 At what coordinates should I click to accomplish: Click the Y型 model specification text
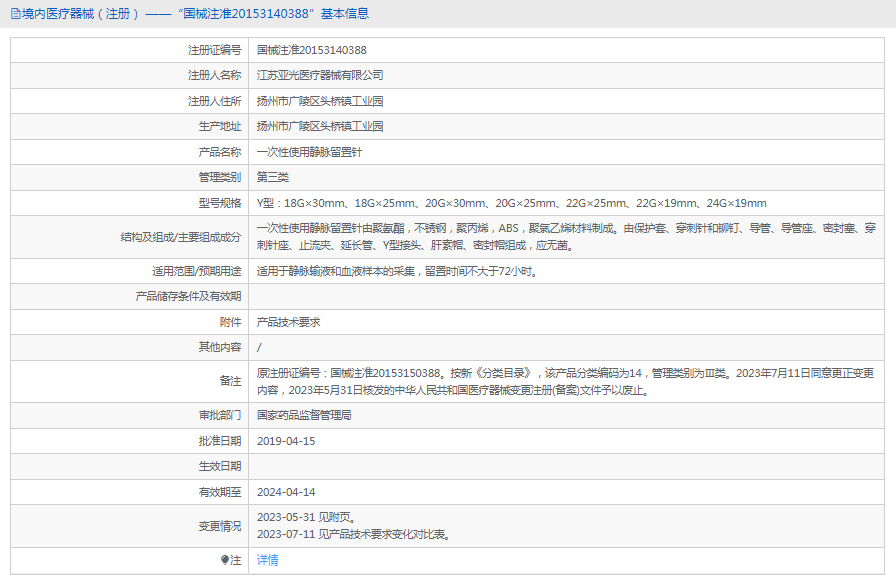pyautogui.click(x=511, y=203)
